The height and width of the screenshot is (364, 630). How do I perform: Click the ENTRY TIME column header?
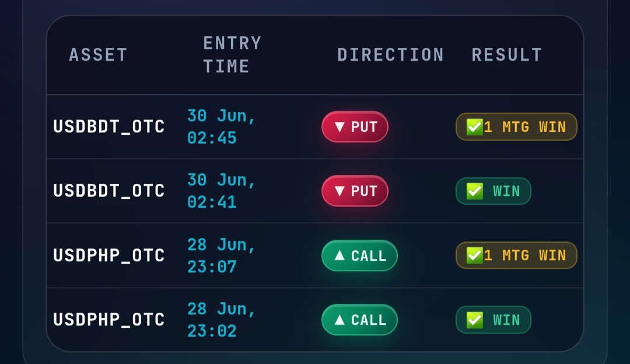(x=232, y=55)
